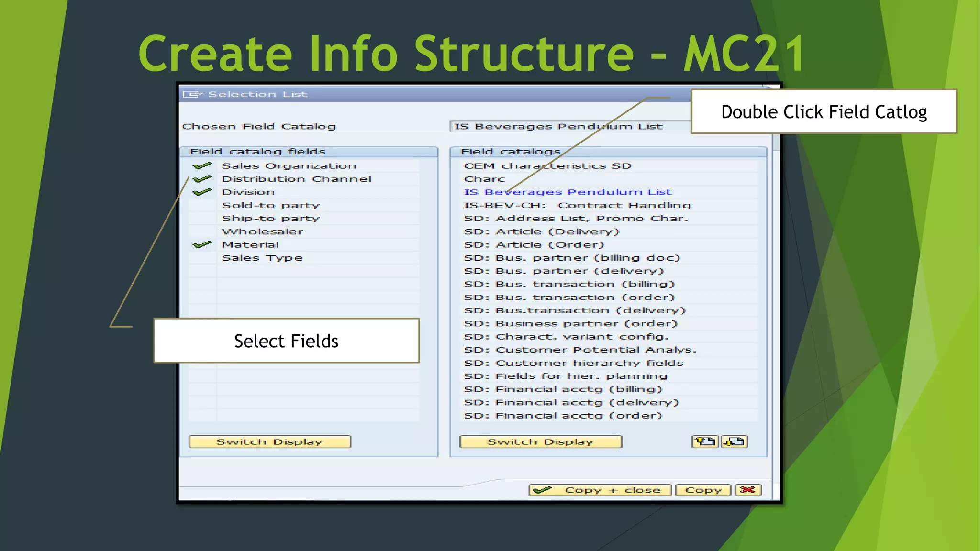Select SD: Financial acctg (billing) catalog
This screenshot has height=551, width=980.
(563, 389)
